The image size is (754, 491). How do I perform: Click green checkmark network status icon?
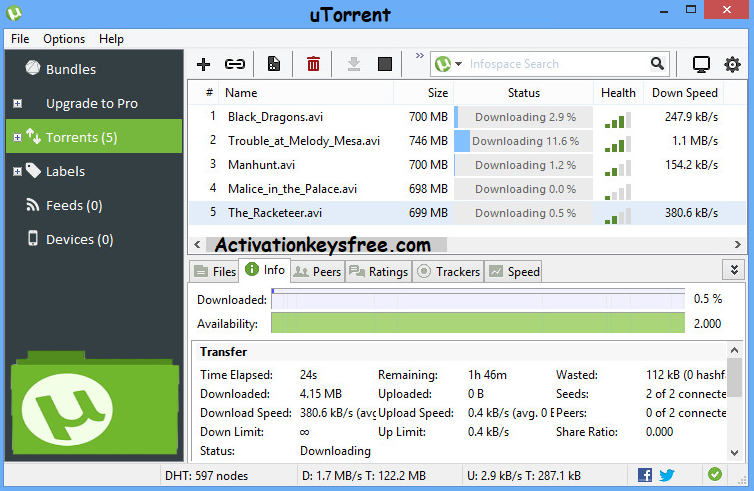pos(715,475)
